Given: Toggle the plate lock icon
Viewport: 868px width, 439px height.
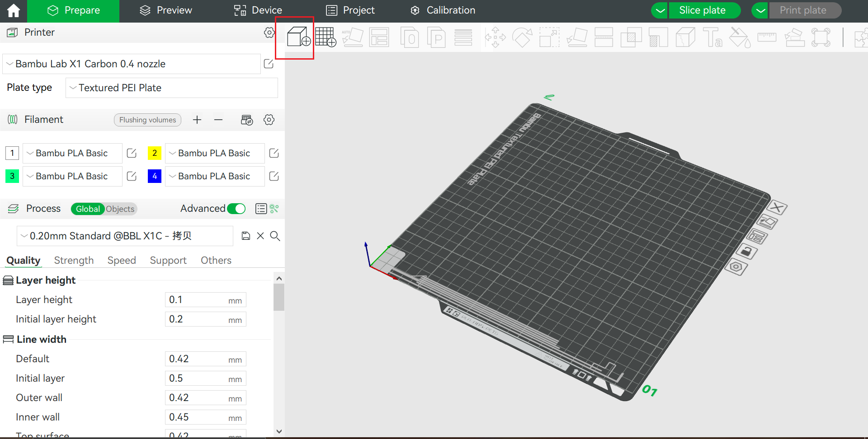Looking at the screenshot, I should (x=746, y=251).
